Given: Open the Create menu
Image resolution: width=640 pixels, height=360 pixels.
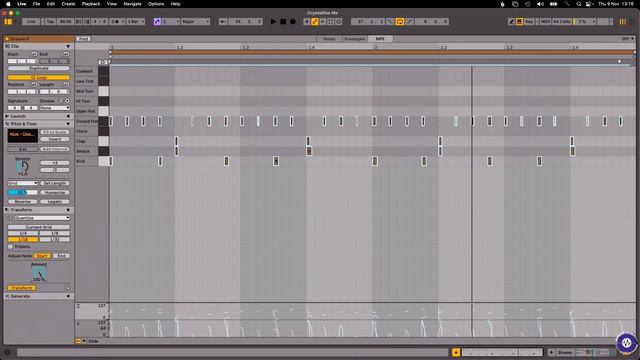Looking at the screenshot, I should coord(68,4).
